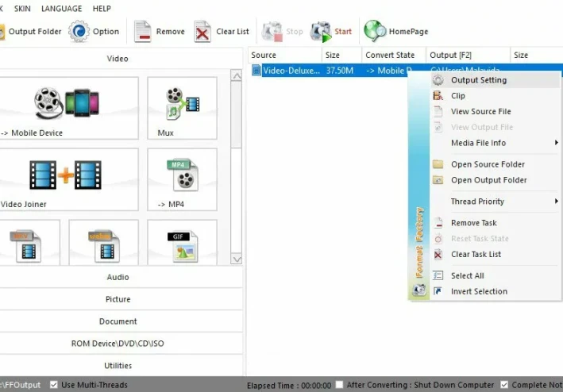This screenshot has height=392, width=563.
Task: Click the video file icon in task row
Action: tap(256, 71)
